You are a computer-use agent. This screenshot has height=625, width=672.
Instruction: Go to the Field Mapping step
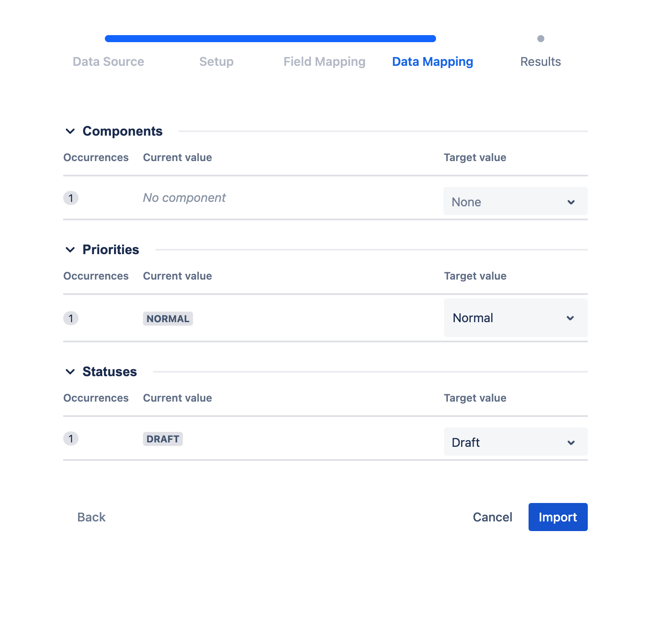[324, 62]
